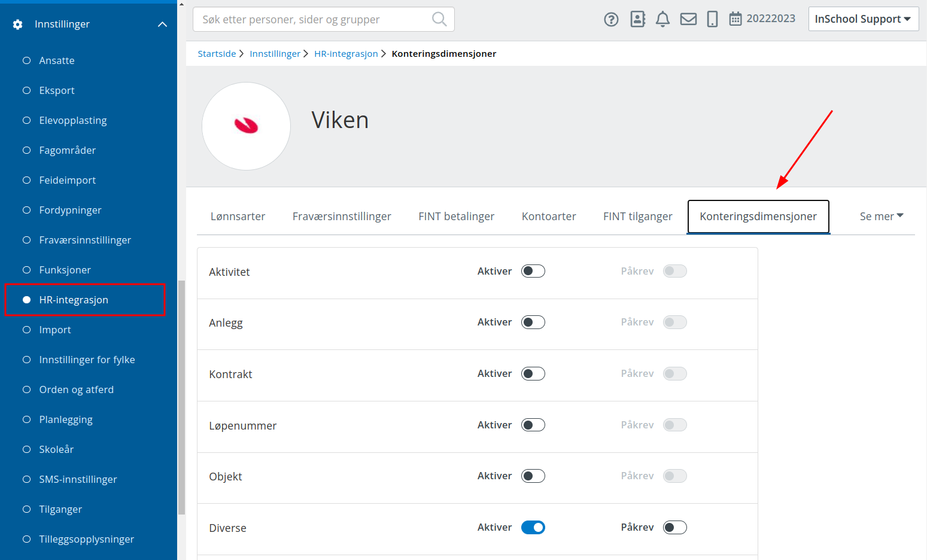Click the sidebar scroll-up arrow
The image size is (927, 560).
182,4
